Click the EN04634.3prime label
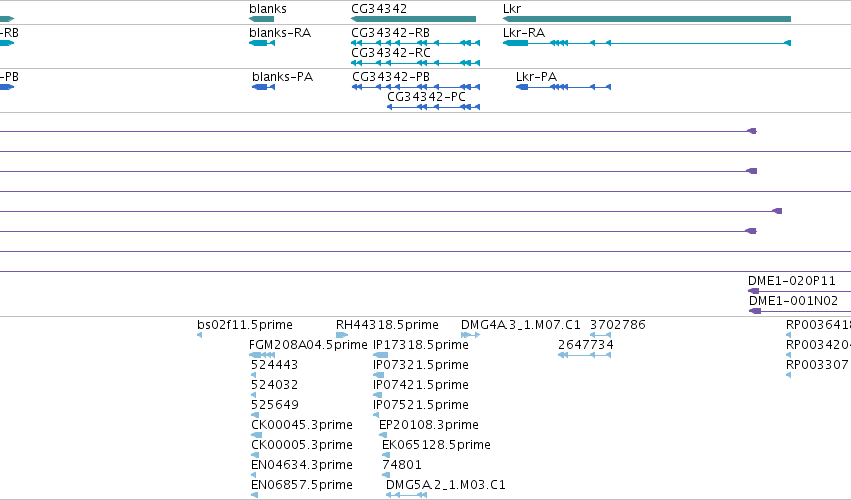 [302, 465]
